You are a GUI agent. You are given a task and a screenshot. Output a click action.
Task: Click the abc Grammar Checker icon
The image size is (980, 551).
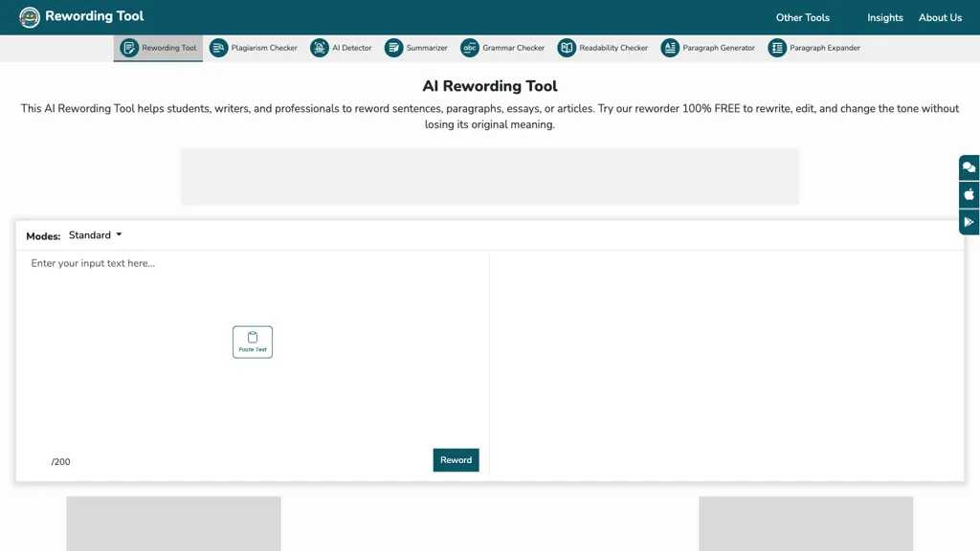pos(469,47)
